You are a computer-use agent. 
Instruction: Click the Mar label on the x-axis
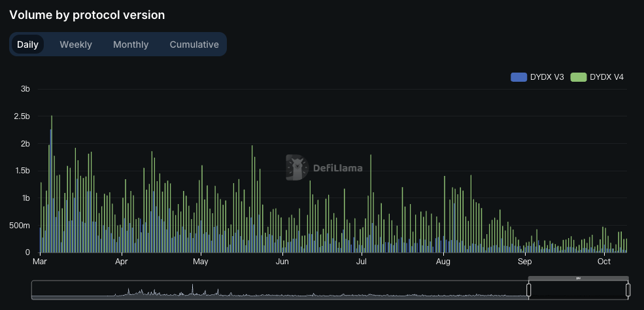(39, 262)
